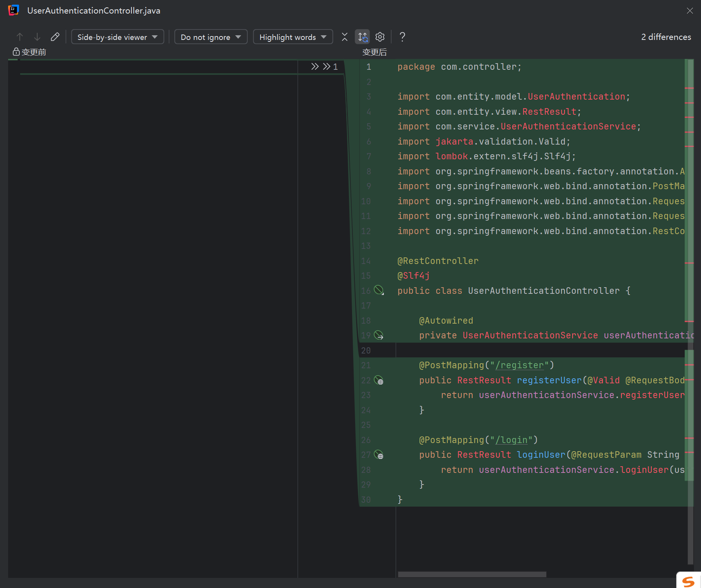Click gutter icon on line 16

point(379,290)
